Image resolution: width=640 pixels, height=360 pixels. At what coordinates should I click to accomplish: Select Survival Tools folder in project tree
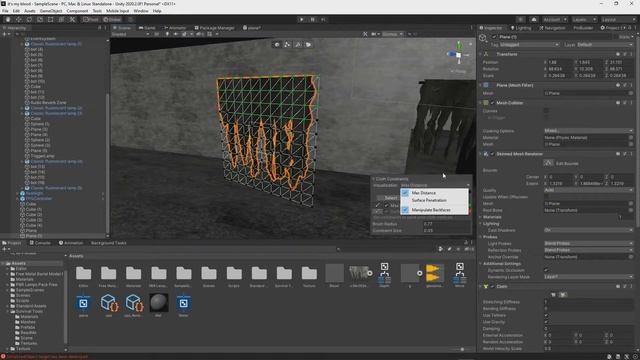pyautogui.click(x=29, y=311)
